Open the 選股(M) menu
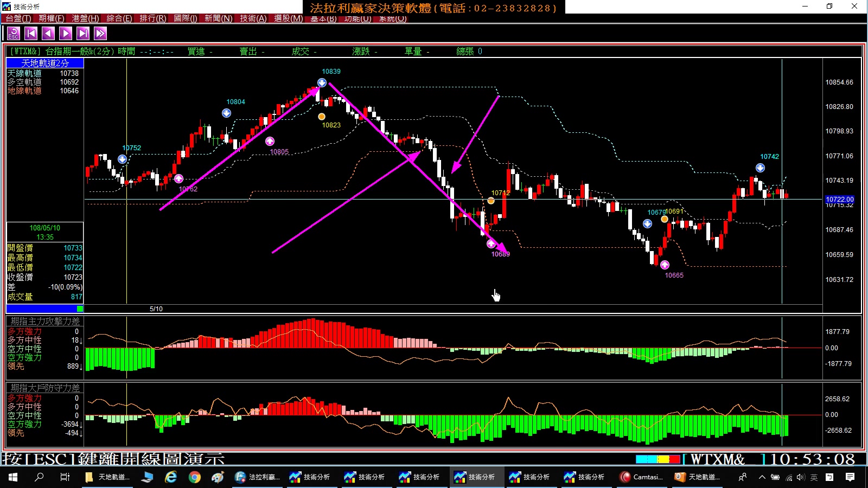 point(288,18)
